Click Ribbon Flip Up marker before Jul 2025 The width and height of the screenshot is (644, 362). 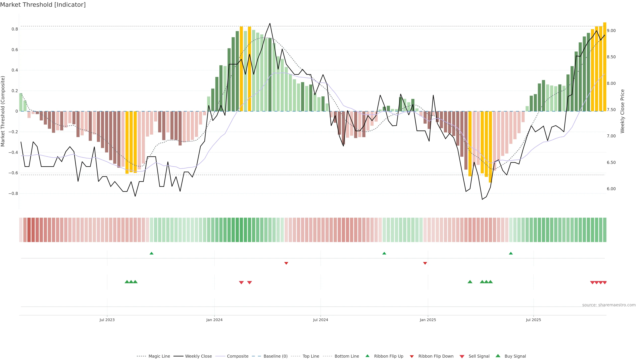[x=511, y=253]
